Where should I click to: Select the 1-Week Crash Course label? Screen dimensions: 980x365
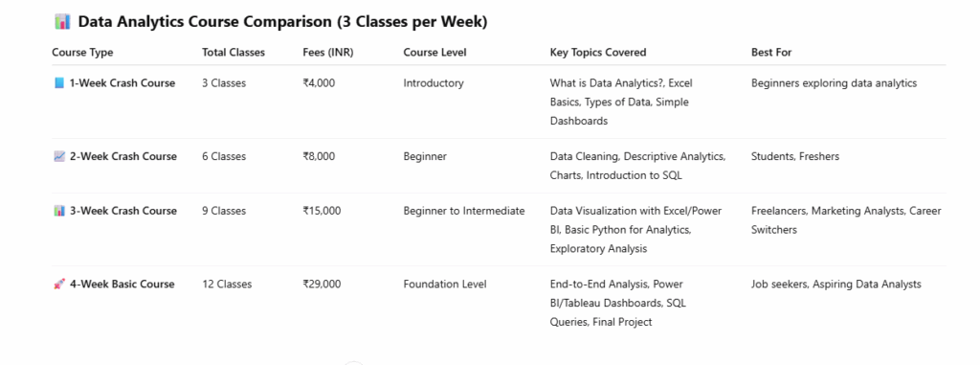click(122, 82)
